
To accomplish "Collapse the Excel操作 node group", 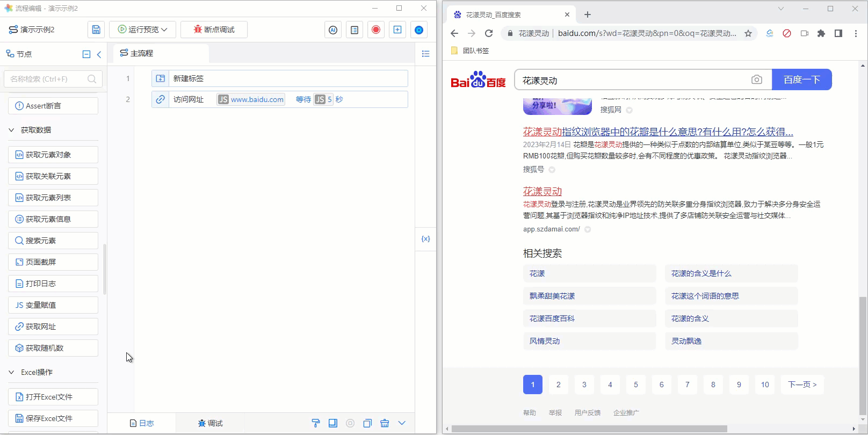I will click(x=11, y=372).
